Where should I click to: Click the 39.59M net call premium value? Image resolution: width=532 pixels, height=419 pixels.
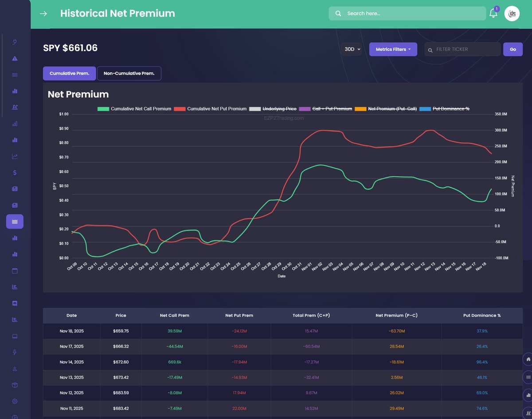pos(175,331)
